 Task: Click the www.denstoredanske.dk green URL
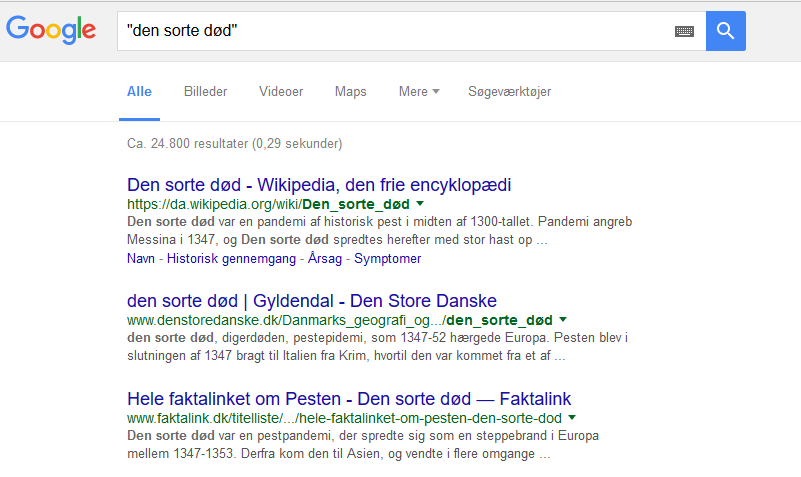[340, 320]
